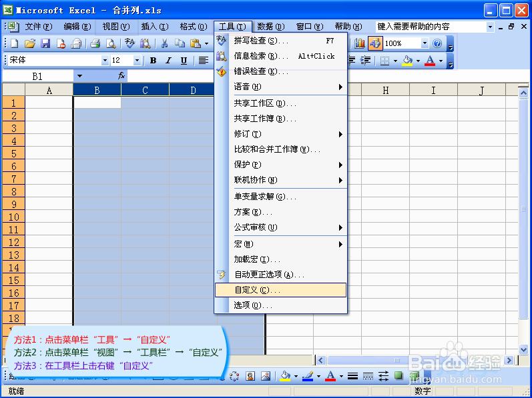Toggle the Drawing toolbar button
This screenshot has height=398, width=532.
[375, 43]
